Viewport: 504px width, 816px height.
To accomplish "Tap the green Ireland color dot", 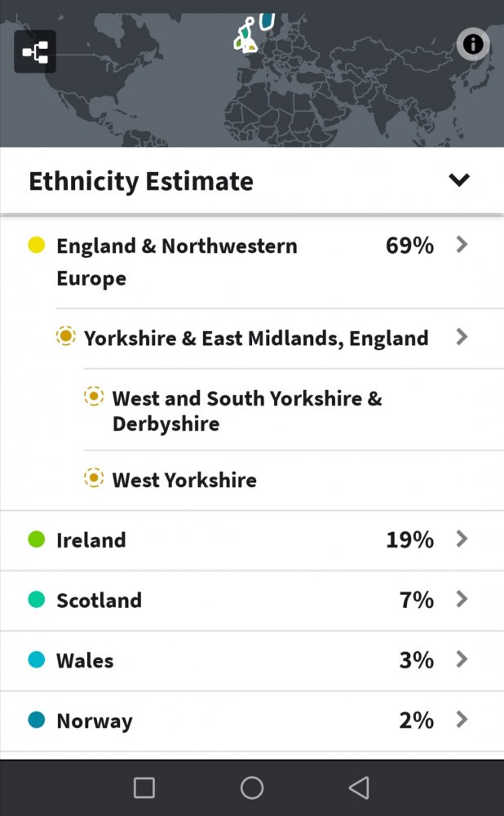I will point(37,539).
